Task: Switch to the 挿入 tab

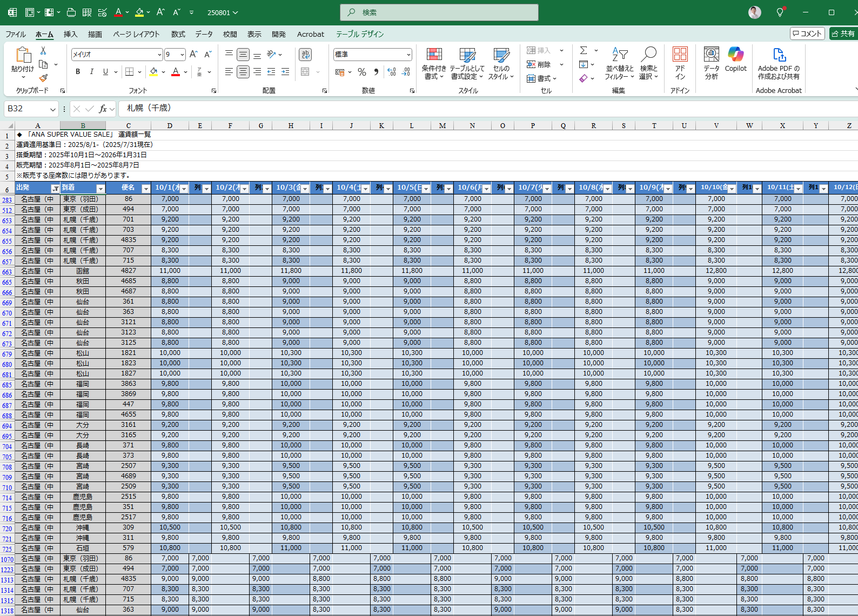Action: coord(70,34)
